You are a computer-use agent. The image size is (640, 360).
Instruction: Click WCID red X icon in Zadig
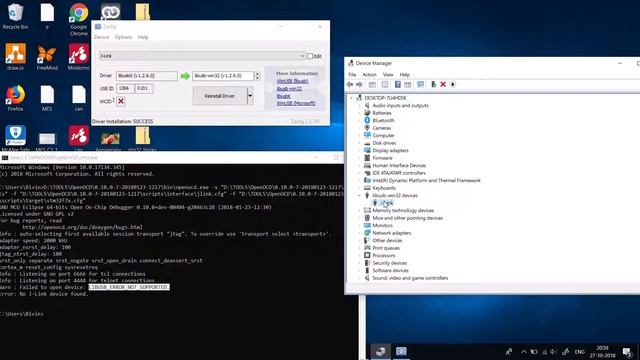(x=121, y=101)
